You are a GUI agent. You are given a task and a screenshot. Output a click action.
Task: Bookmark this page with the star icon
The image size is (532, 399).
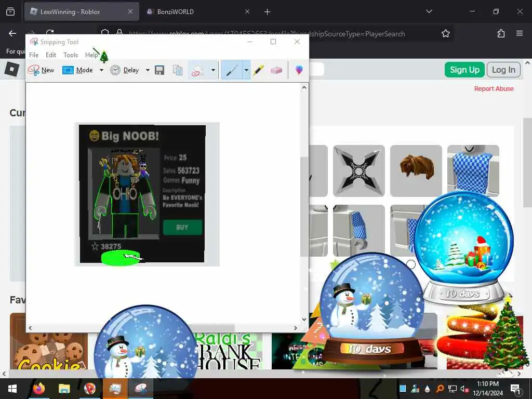pos(445,33)
